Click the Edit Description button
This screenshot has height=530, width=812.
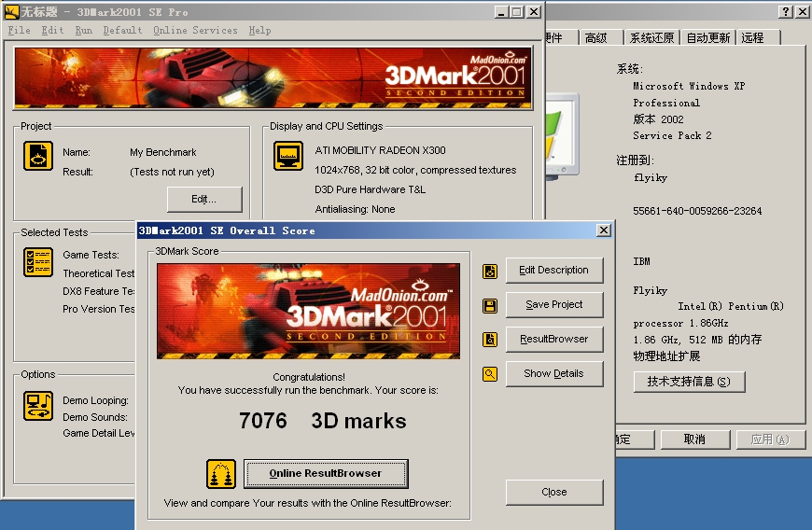tap(554, 271)
